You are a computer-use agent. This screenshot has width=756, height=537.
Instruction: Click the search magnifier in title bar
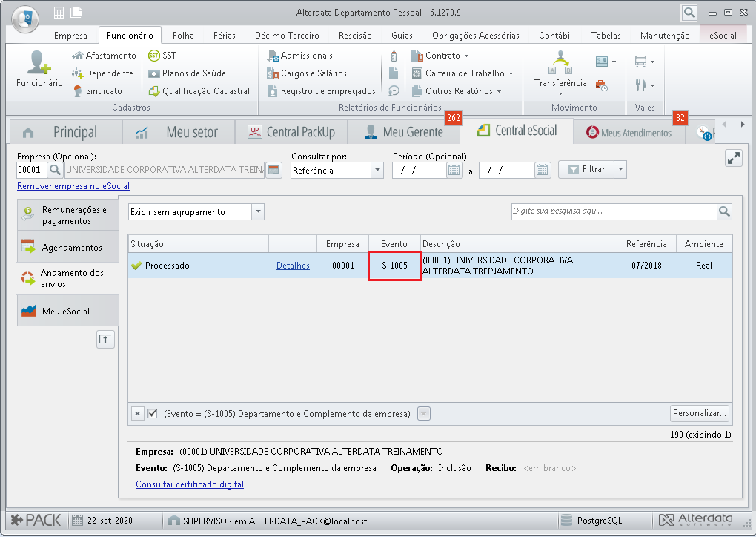689,13
